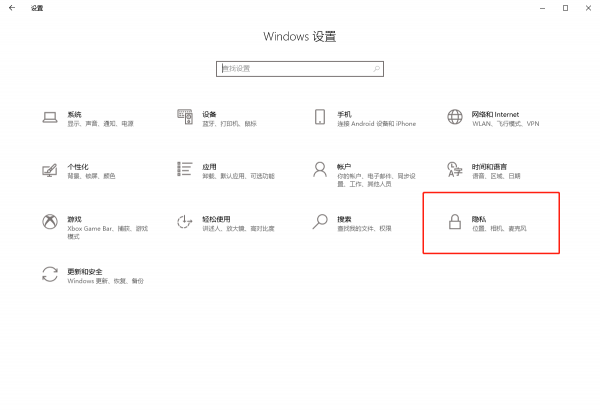Screen dimensions: 600x410
Task: Click the 语音、区域、日期 description
Action: click(x=496, y=176)
